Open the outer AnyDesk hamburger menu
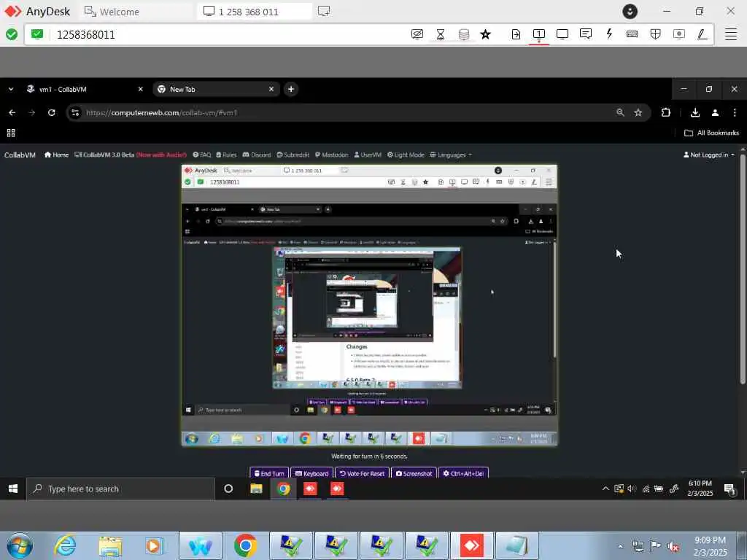 (731, 34)
